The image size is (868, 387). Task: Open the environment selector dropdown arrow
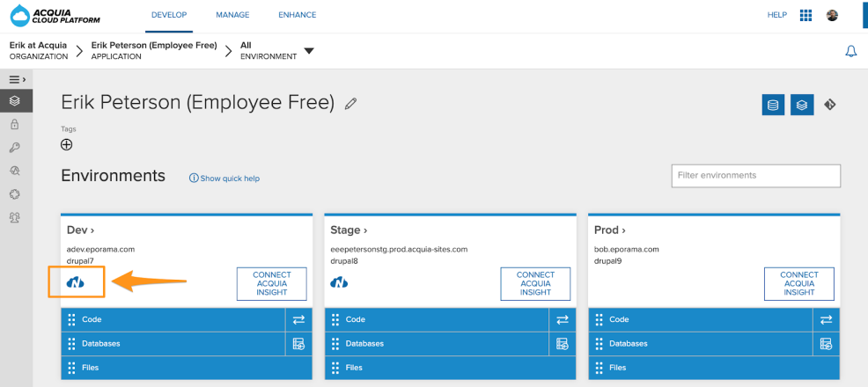tap(309, 51)
